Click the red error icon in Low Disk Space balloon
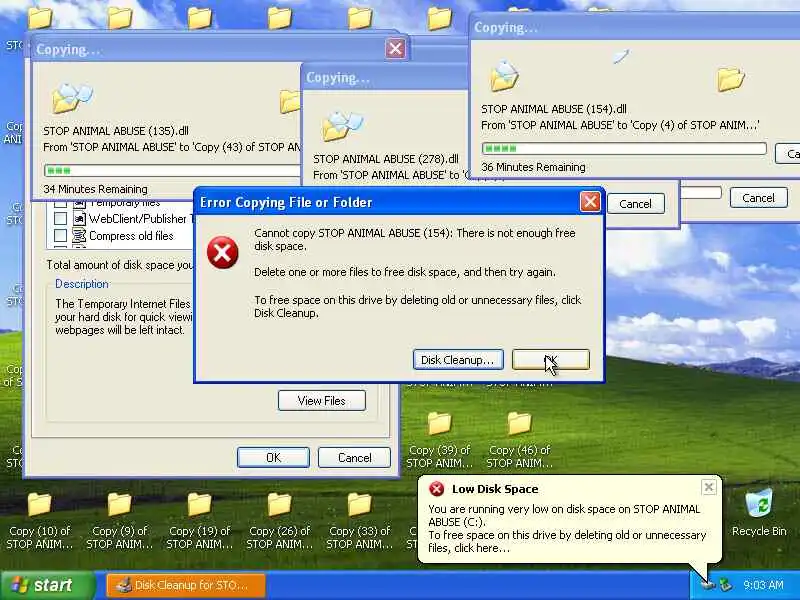The width and height of the screenshot is (800, 600). (x=436, y=489)
